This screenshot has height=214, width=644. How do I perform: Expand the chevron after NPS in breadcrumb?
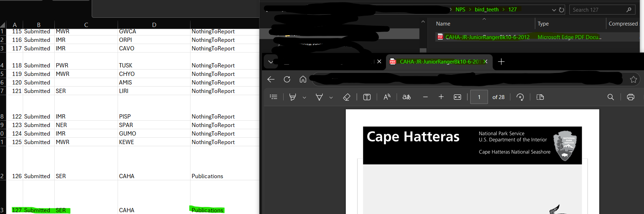coord(470,10)
